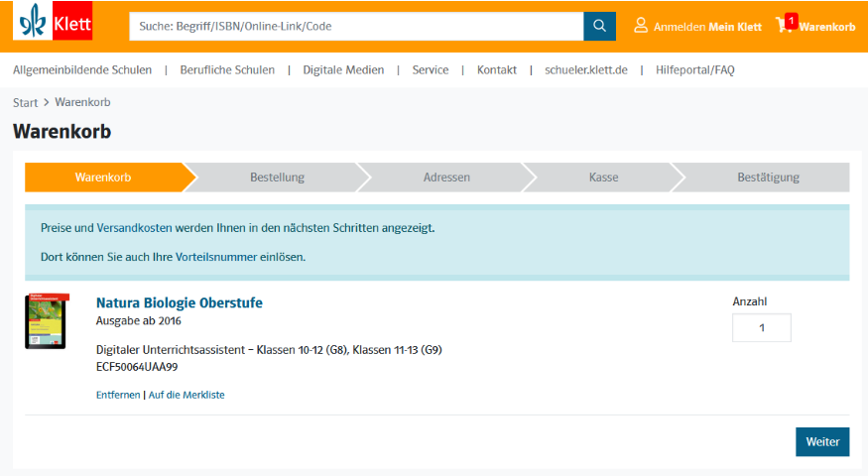The width and height of the screenshot is (868, 476).
Task: Focus the search field for ISBN or code
Action: [x=355, y=26]
